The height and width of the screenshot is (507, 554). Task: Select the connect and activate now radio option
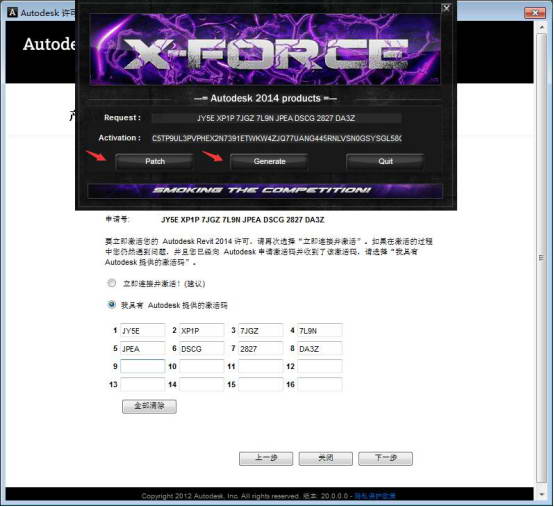coord(112,283)
